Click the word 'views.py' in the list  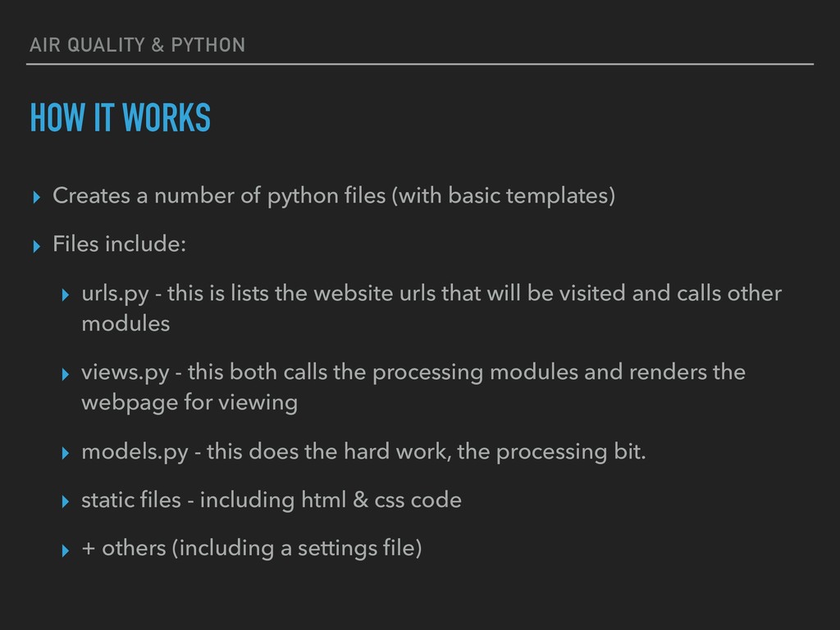pyautogui.click(x=126, y=373)
